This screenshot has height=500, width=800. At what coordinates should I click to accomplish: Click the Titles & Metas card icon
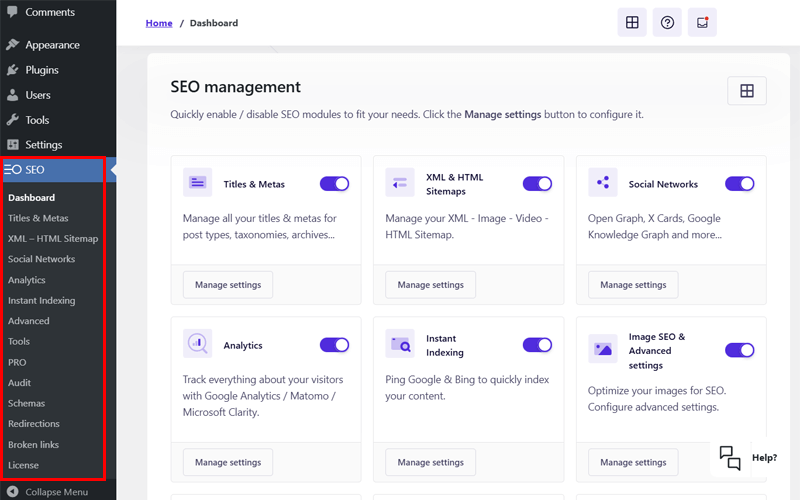(197, 182)
